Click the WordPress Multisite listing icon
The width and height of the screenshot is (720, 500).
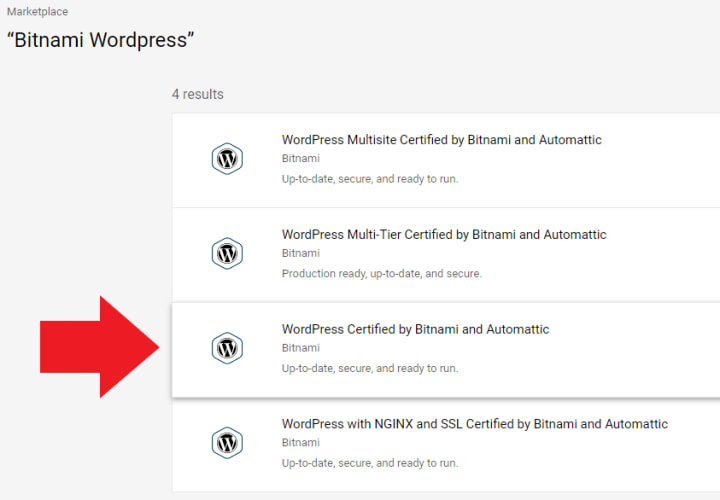click(x=227, y=159)
